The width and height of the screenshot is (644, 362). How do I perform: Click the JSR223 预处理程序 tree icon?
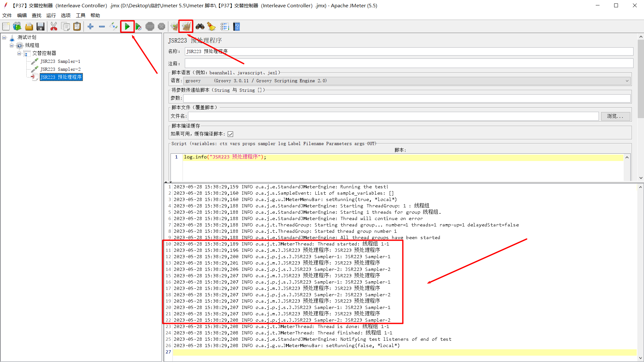[x=35, y=77]
